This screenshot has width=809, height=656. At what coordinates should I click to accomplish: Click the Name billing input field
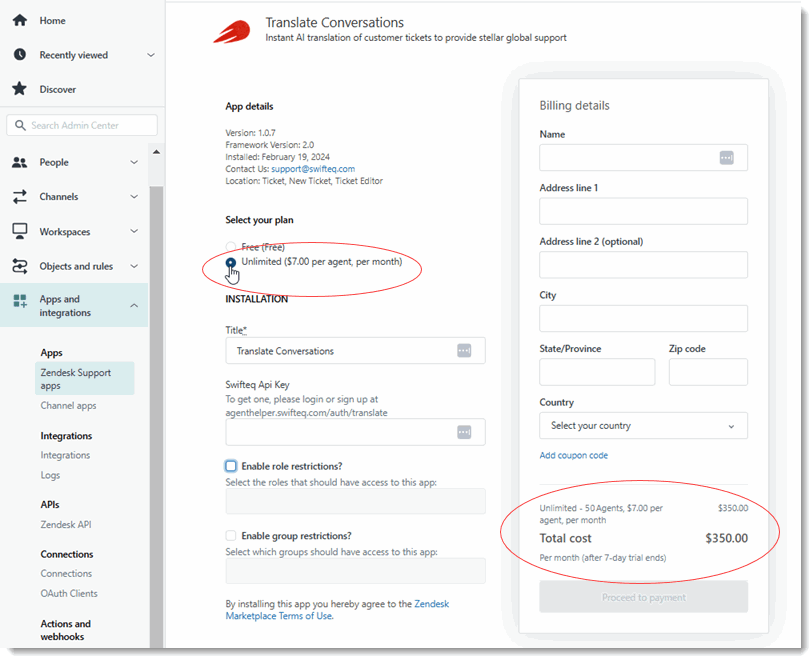[x=643, y=157]
